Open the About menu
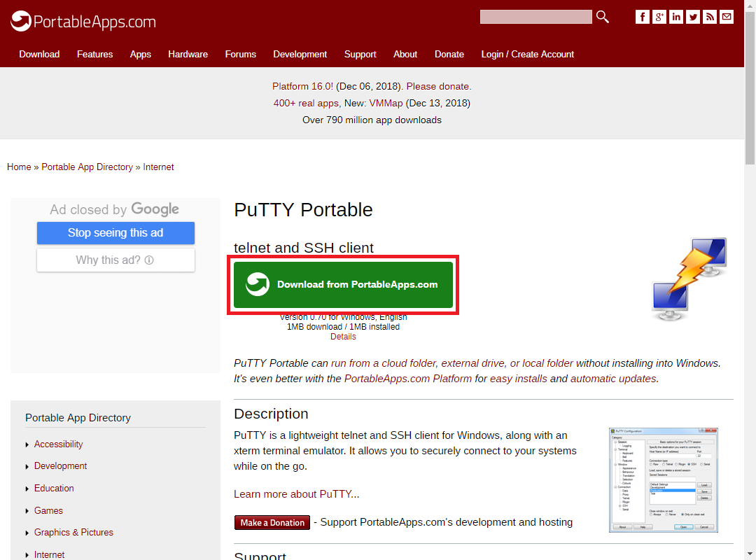 [405, 54]
